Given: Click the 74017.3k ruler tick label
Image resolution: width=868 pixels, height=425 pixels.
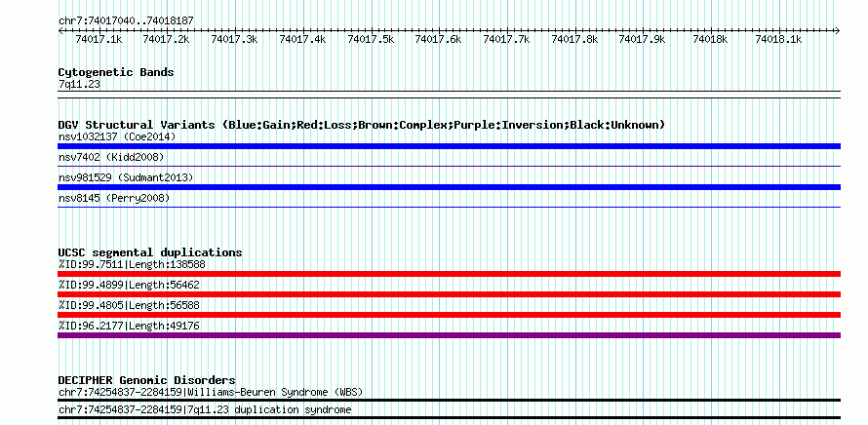Looking at the screenshot, I should pyautogui.click(x=234, y=39).
